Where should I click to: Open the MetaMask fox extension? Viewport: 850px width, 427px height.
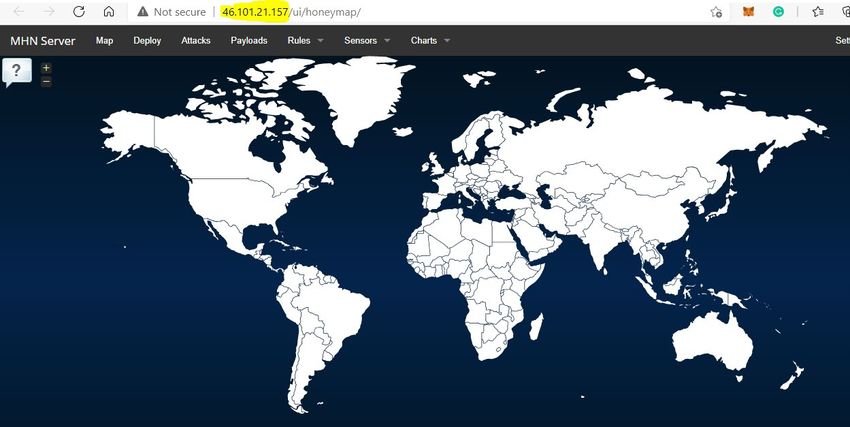pyautogui.click(x=748, y=11)
